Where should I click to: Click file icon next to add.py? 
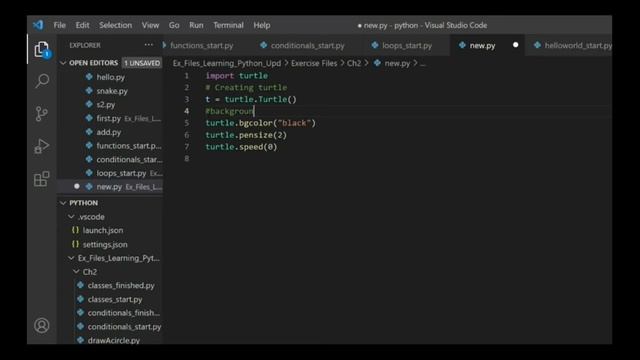[x=89, y=132]
